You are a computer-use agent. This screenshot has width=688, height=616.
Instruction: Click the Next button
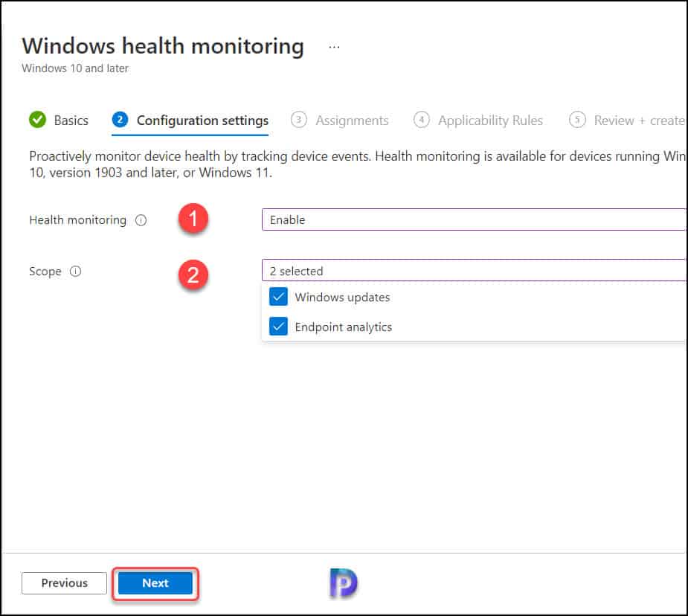click(x=155, y=583)
